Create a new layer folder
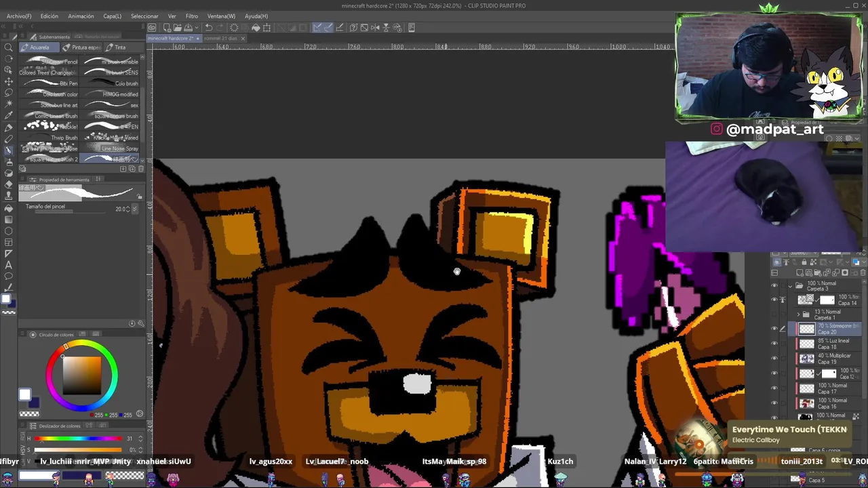Viewport: 868px width, 488px height. click(816, 272)
